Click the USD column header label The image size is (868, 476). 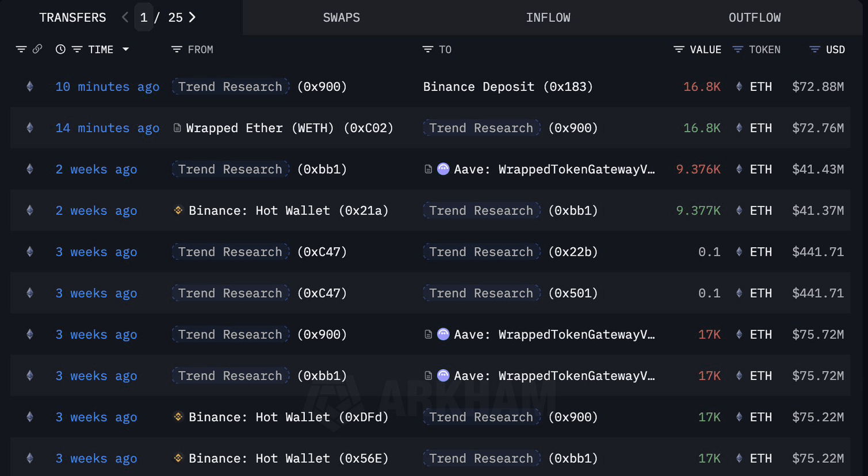point(835,50)
